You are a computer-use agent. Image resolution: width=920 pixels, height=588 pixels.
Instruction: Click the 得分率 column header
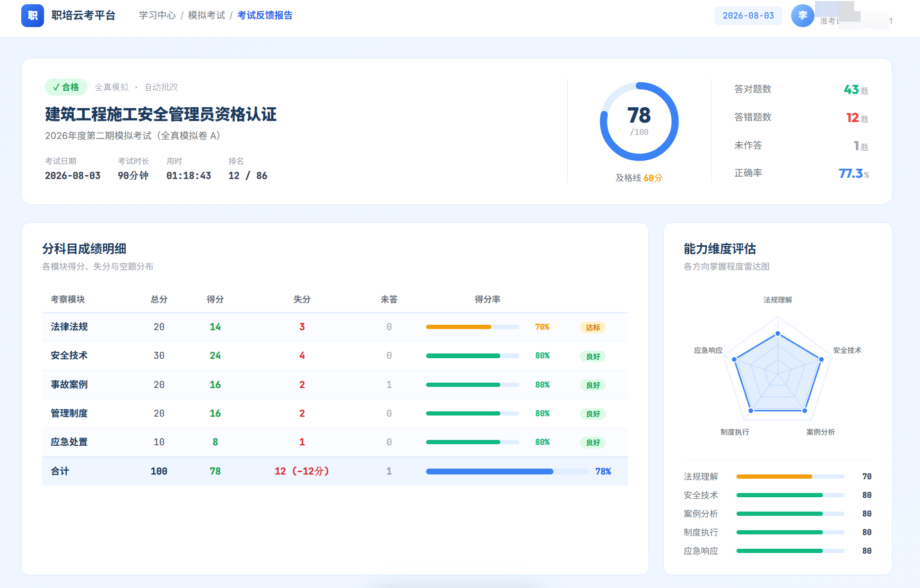point(487,299)
